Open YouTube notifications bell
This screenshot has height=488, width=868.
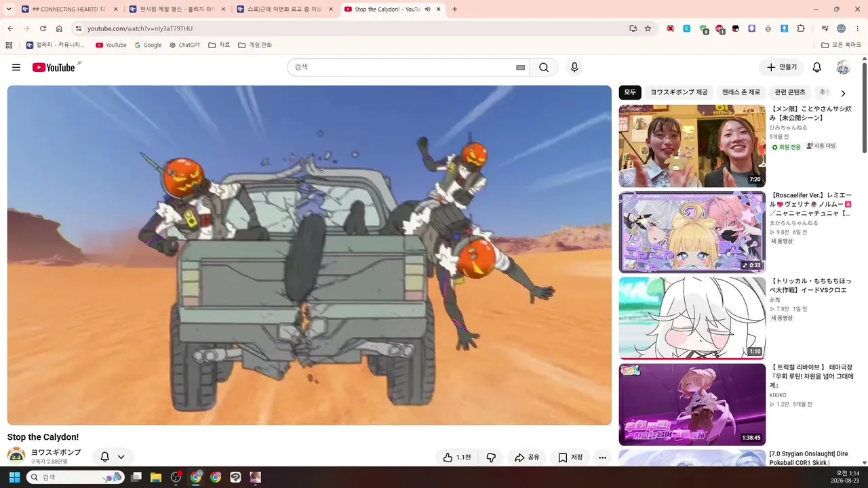pos(816,67)
